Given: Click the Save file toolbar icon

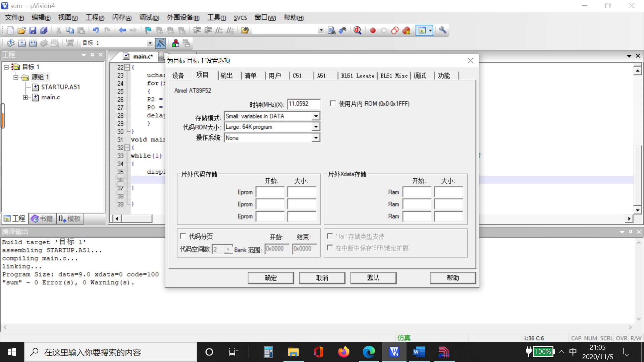Looking at the screenshot, I should tap(33, 31).
